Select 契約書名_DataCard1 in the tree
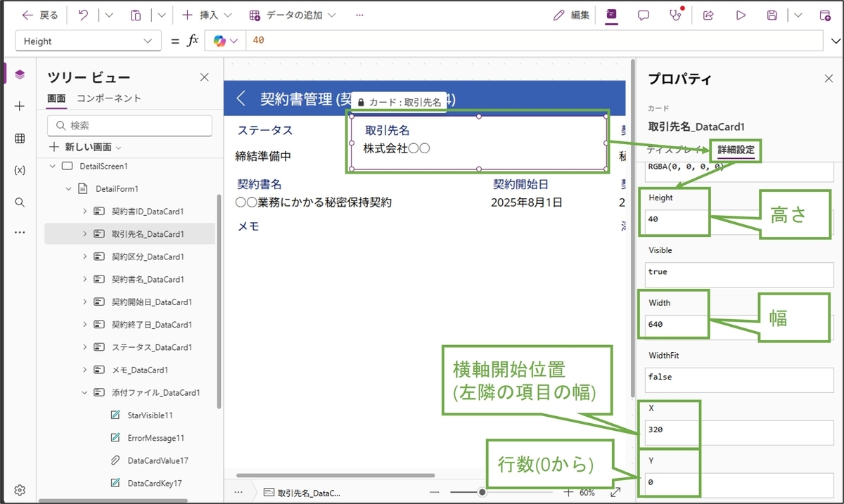844x504 pixels. [148, 279]
